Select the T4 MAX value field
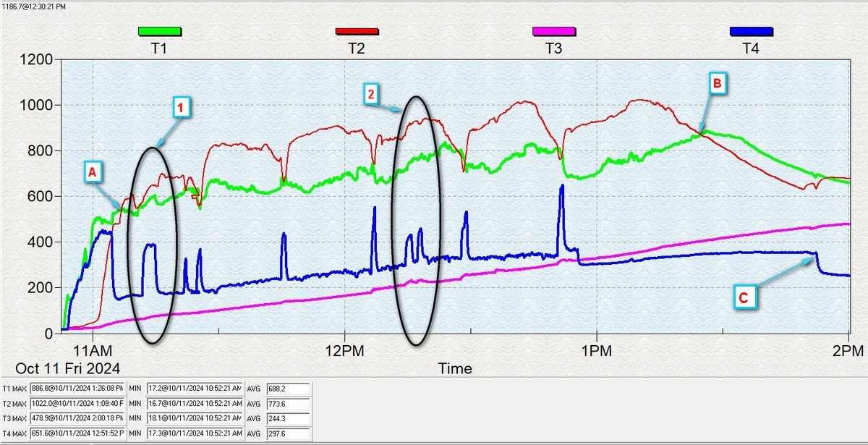 [x=78, y=434]
